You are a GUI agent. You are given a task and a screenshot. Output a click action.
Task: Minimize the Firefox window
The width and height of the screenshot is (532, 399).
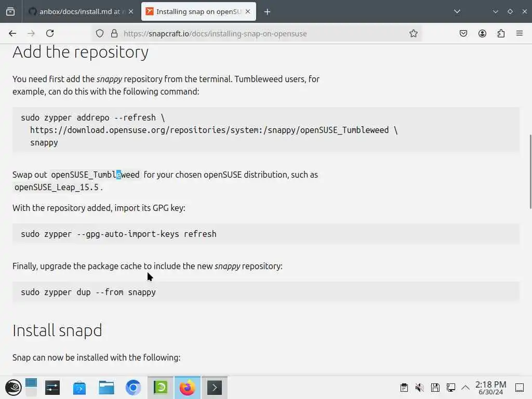495,11
